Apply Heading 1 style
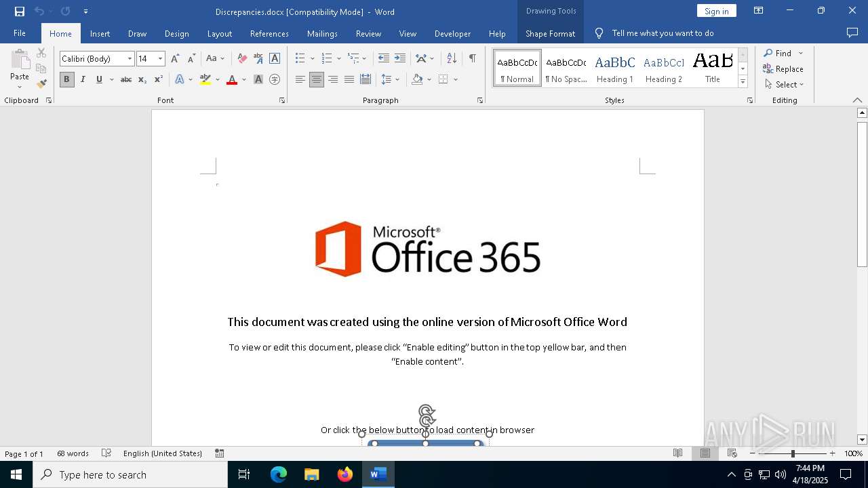This screenshot has height=488, width=868. [615, 68]
